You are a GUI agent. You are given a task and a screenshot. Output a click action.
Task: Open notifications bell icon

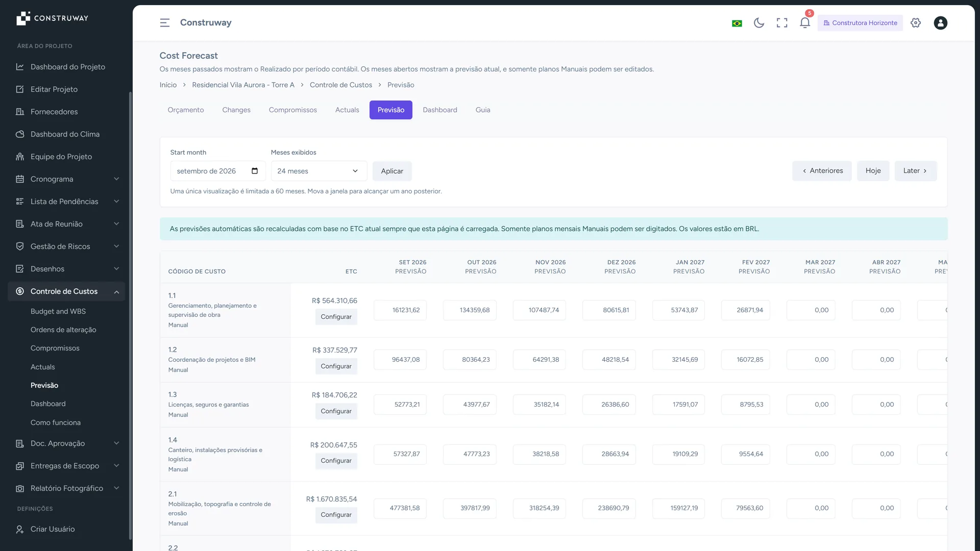point(805,23)
